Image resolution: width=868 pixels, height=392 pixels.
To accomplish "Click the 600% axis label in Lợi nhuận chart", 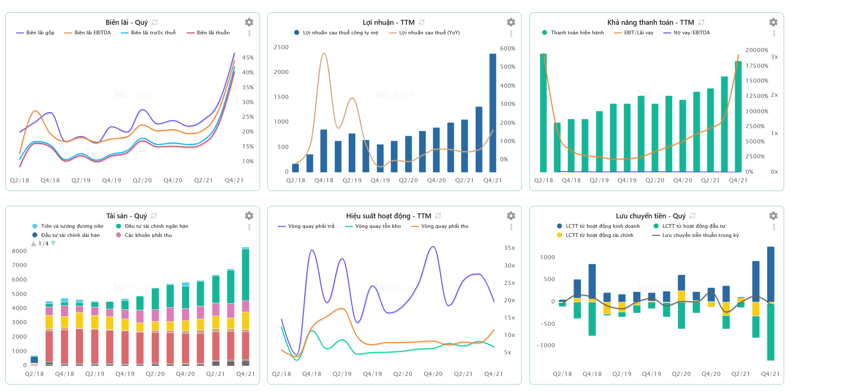I will coord(508,48).
